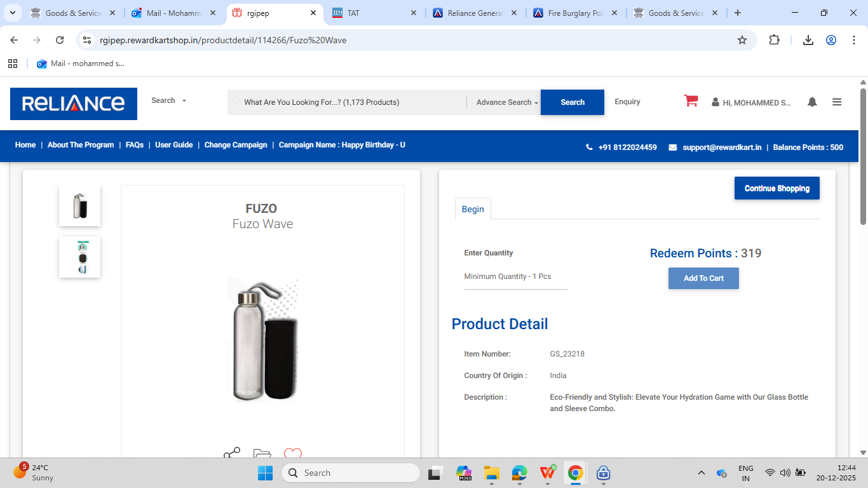Go to Home navigation link
The image size is (868, 488).
tap(25, 145)
